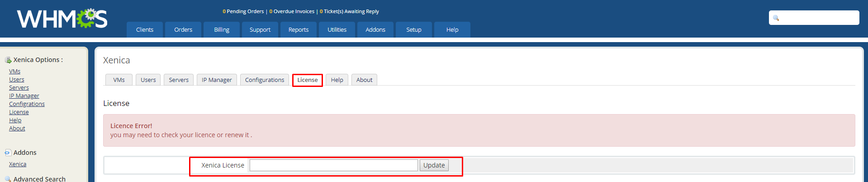Open the Billing menu
868x182 pixels.
click(222, 29)
